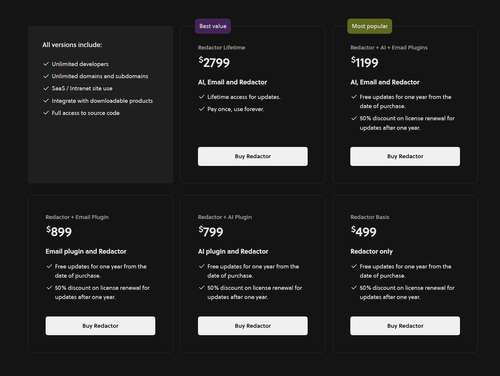This screenshot has height=376, width=500.
Task: Click the Pay once, use forever text
Action: pyautogui.click(x=235, y=109)
